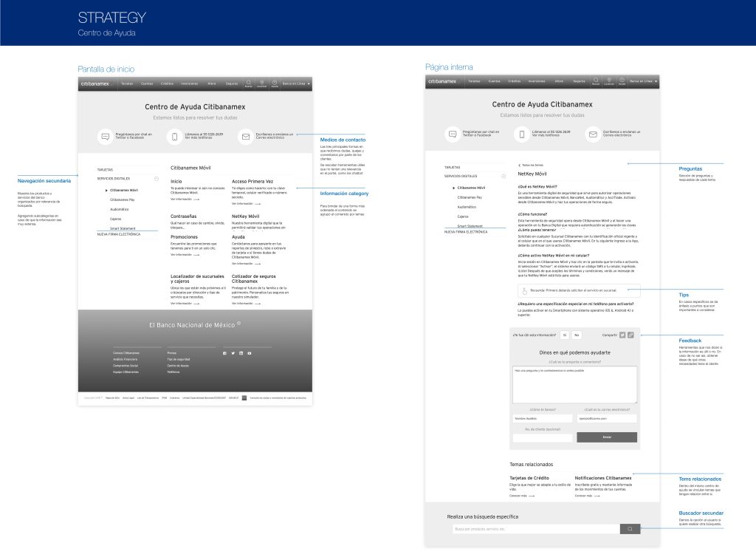Click the email envelope icon in Página interna

[x=593, y=134]
